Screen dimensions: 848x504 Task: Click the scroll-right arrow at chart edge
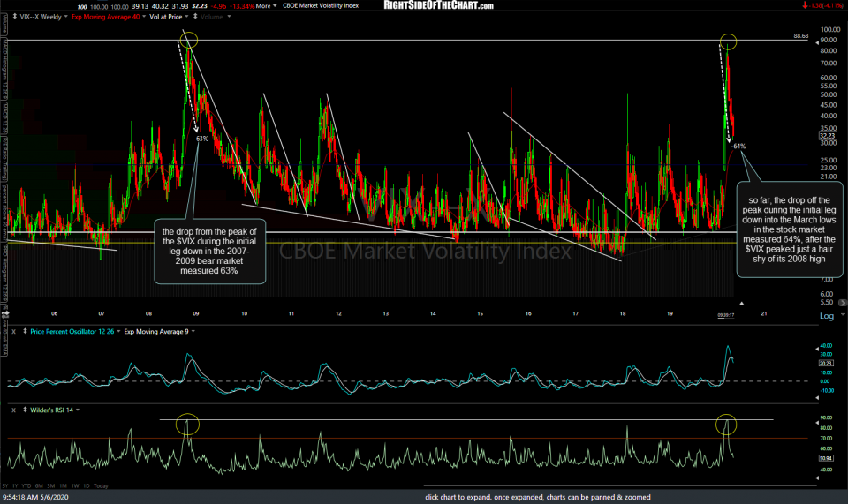click(843, 303)
